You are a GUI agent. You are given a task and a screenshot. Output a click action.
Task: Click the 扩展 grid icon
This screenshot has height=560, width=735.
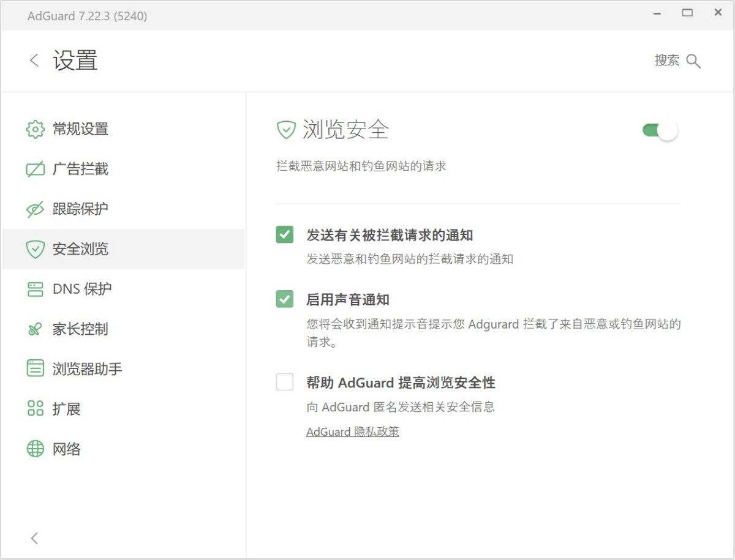click(36, 409)
